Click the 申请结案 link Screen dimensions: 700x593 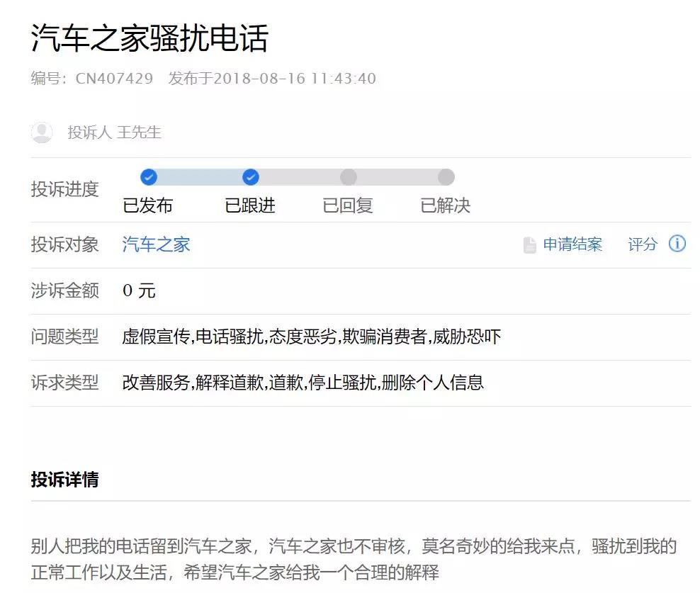572,244
